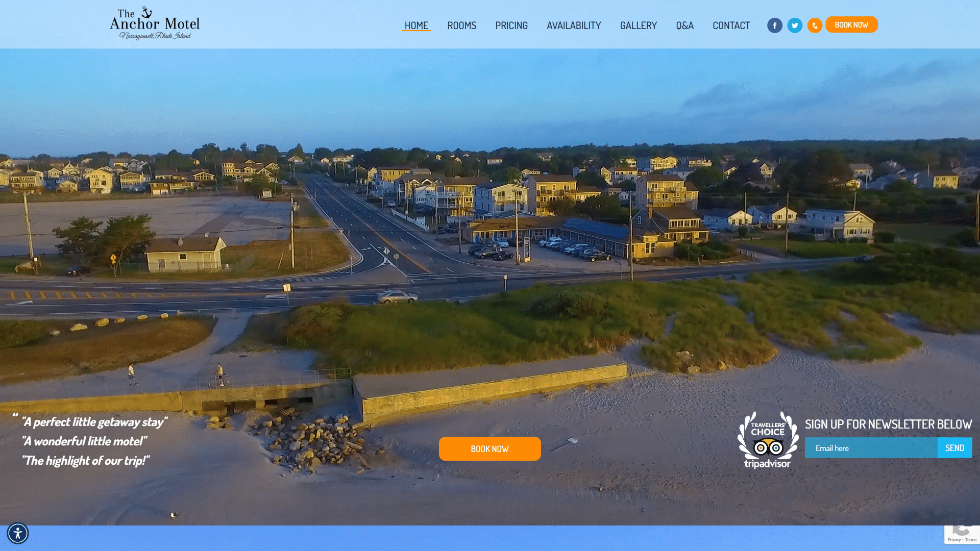980x551 pixels.
Task: Open the Q&A section
Action: (684, 26)
